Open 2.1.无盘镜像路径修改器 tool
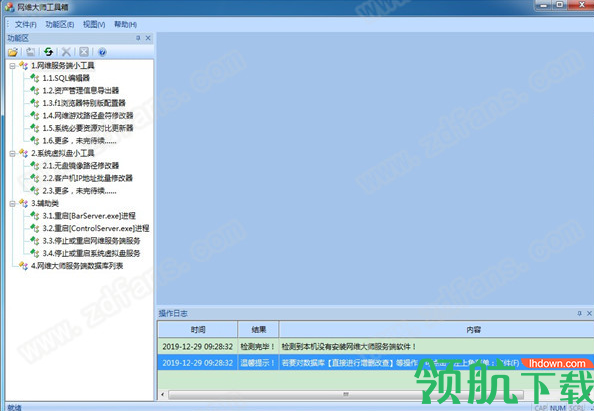Viewport: 594px width, 411px height. [81, 166]
